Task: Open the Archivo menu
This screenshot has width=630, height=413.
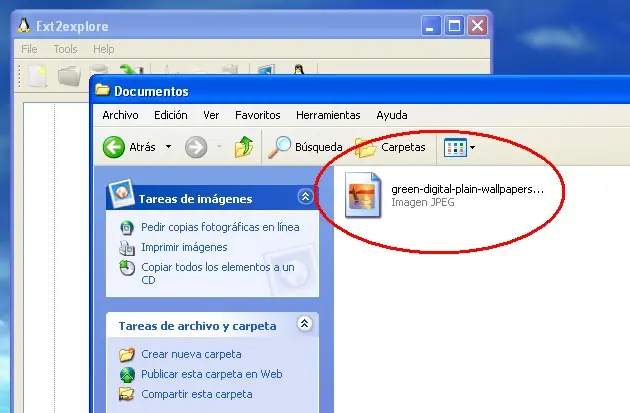Action: [x=120, y=115]
